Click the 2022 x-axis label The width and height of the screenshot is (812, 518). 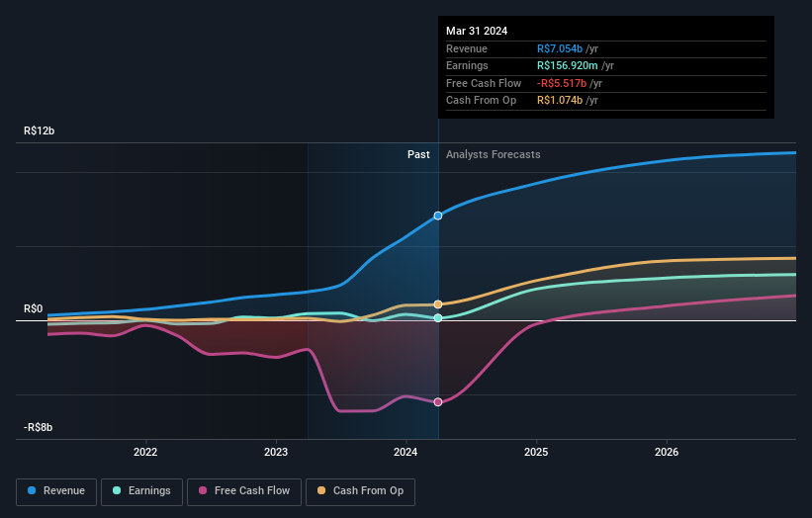tap(145, 453)
